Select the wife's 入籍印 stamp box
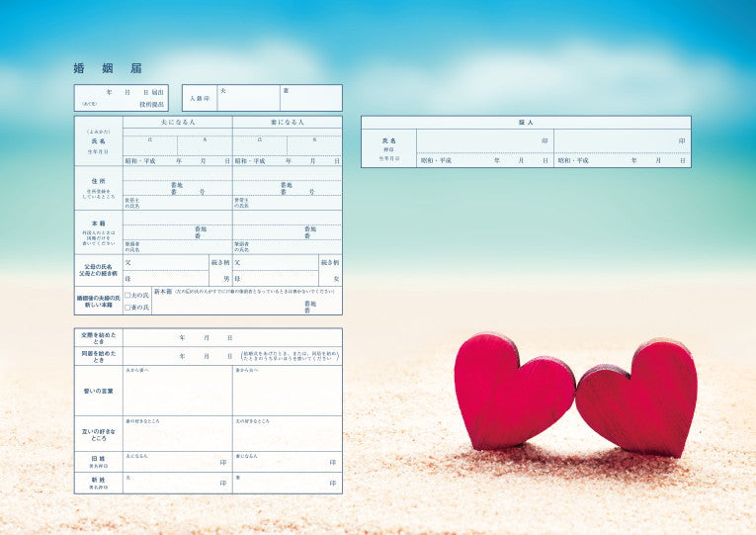The height and width of the screenshot is (535, 756). pos(310,99)
